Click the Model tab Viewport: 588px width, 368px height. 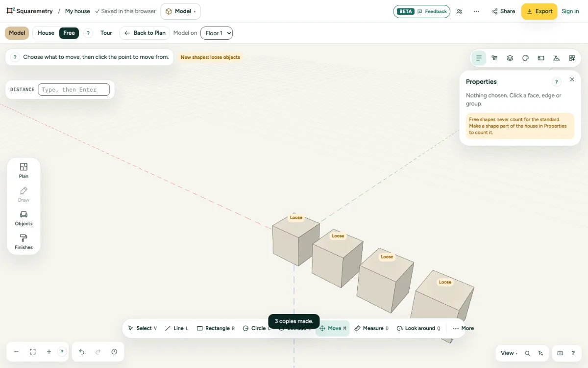click(x=17, y=33)
